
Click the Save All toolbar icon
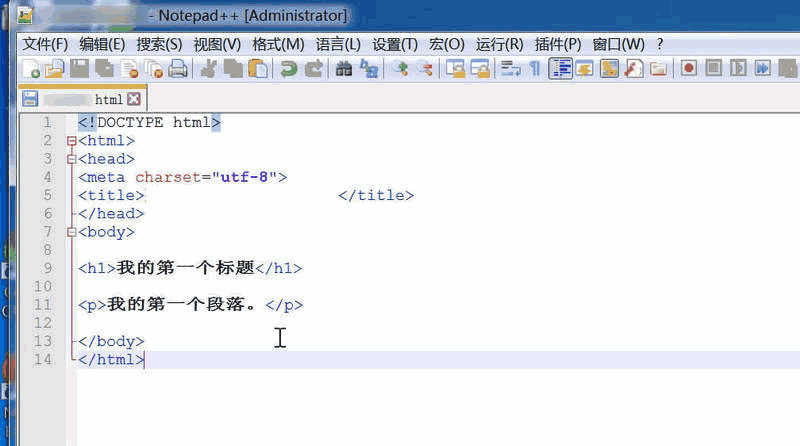pyautogui.click(x=105, y=68)
